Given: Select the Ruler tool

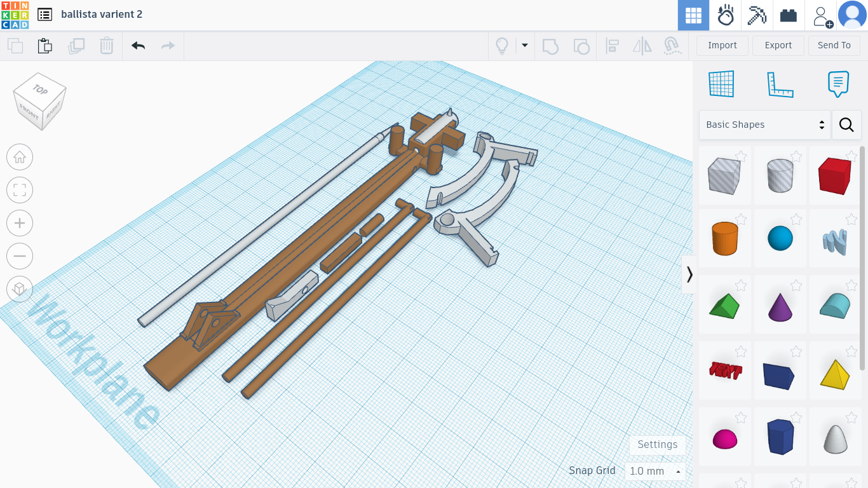Looking at the screenshot, I should point(780,84).
